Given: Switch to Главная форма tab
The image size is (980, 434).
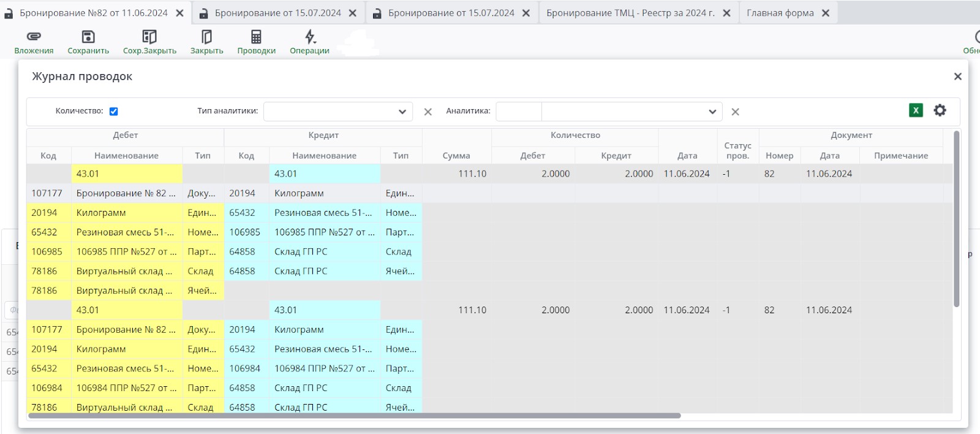Looking at the screenshot, I should pos(780,13).
